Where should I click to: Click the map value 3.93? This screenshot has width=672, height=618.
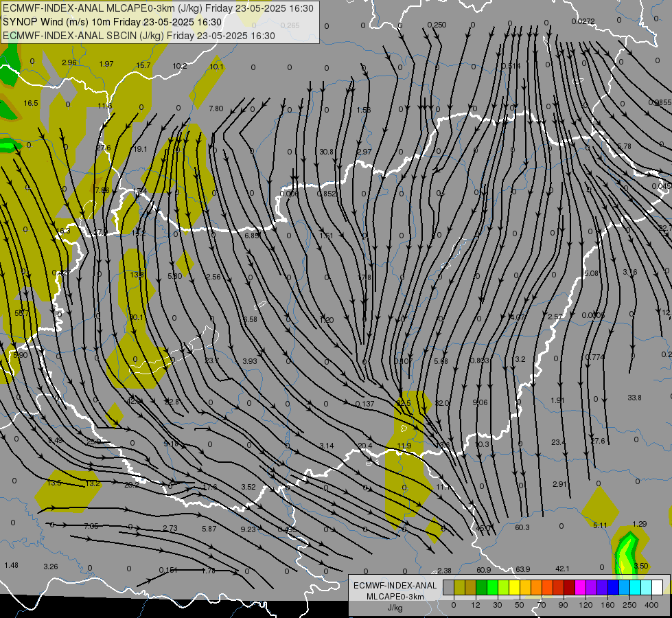click(x=250, y=362)
